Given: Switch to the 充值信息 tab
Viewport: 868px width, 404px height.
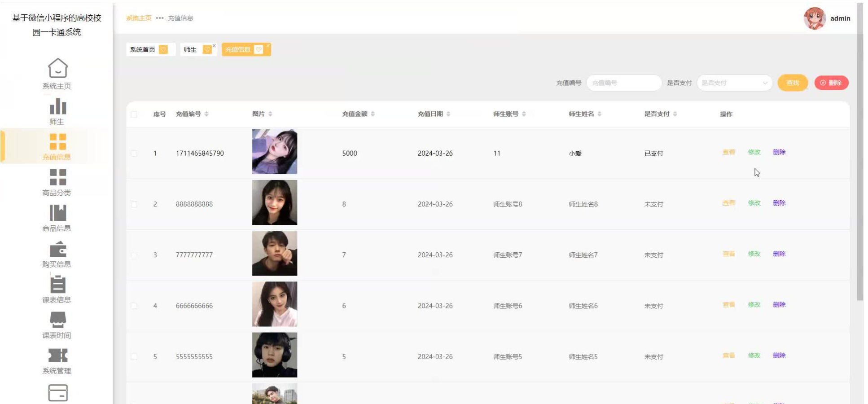Looking at the screenshot, I should pyautogui.click(x=246, y=49).
